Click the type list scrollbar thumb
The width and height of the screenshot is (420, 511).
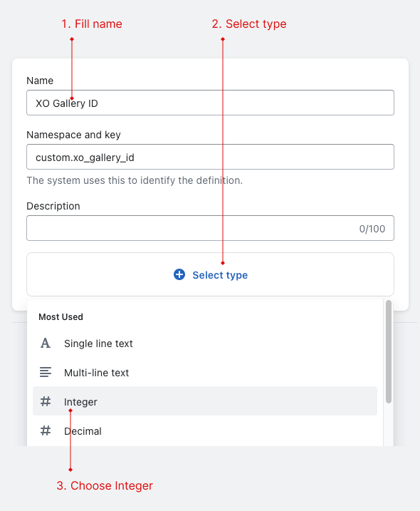tap(389, 352)
